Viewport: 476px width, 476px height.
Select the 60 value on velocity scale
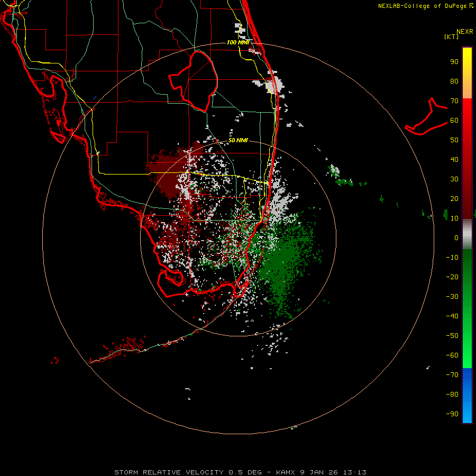coord(454,120)
